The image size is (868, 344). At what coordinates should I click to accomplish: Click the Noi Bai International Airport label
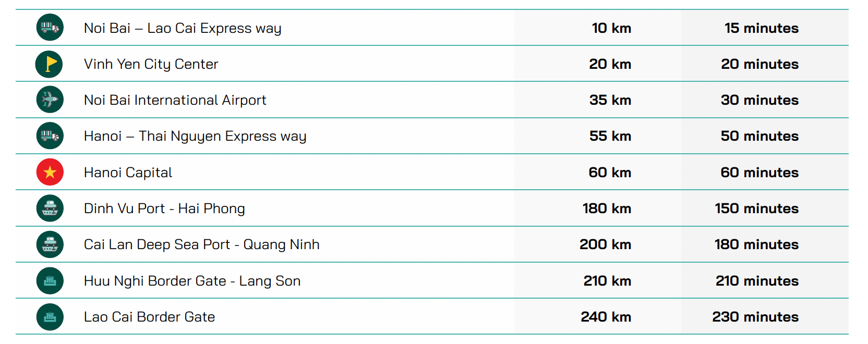pyautogui.click(x=175, y=100)
